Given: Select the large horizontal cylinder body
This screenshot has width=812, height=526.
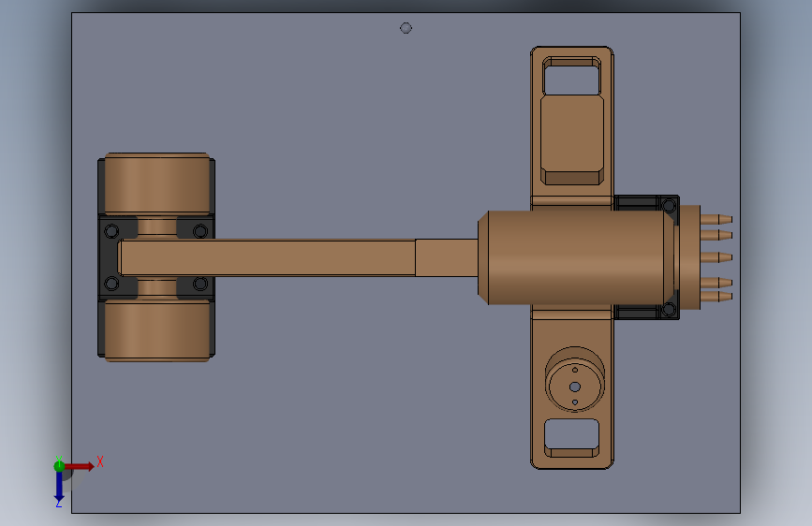Looking at the screenshot, I should [576, 257].
